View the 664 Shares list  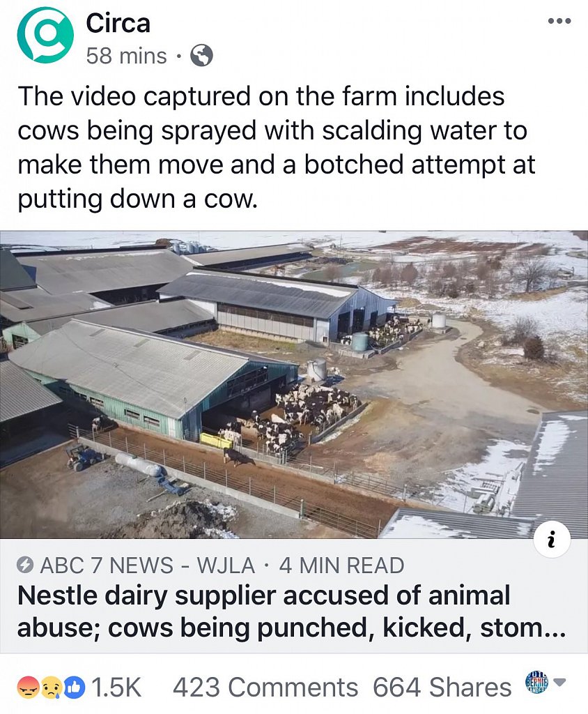[x=442, y=688]
